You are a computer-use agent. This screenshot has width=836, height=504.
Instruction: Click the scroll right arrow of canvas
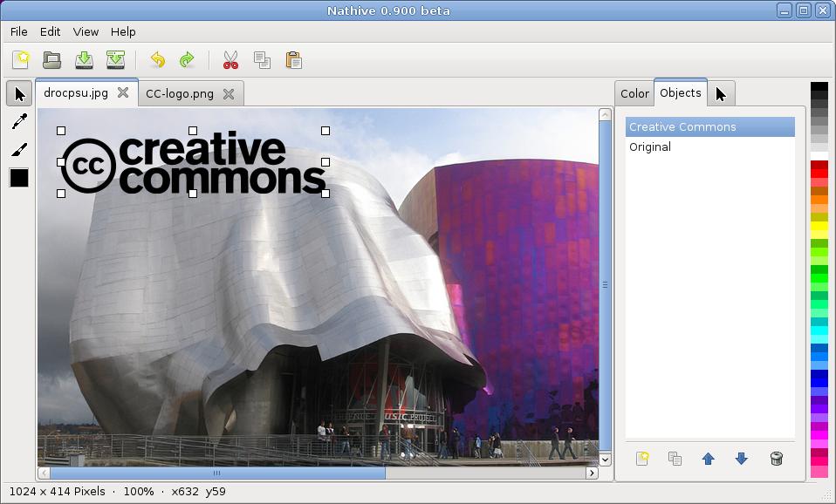pyautogui.click(x=592, y=473)
